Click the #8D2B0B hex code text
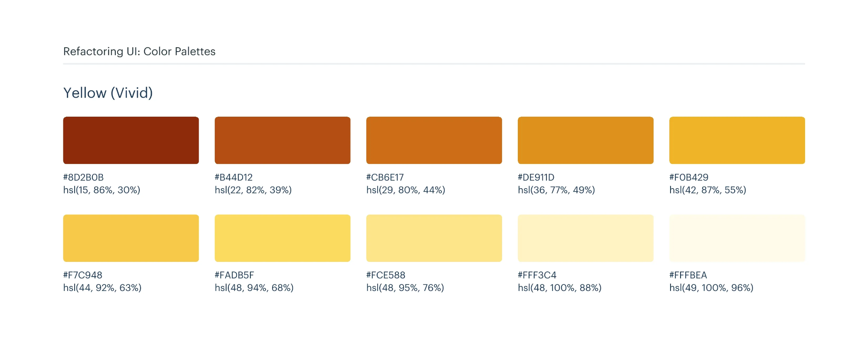The image size is (868, 343). [x=83, y=177]
